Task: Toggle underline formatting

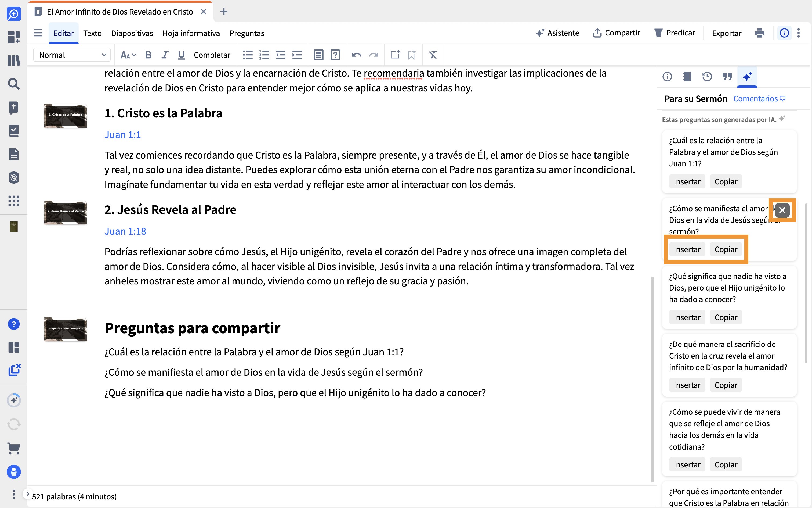Action: coord(181,55)
